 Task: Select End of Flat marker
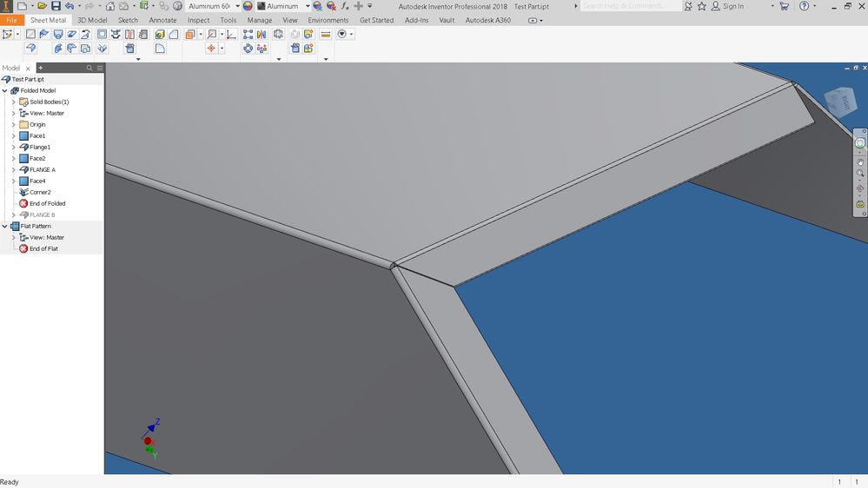(43, 249)
